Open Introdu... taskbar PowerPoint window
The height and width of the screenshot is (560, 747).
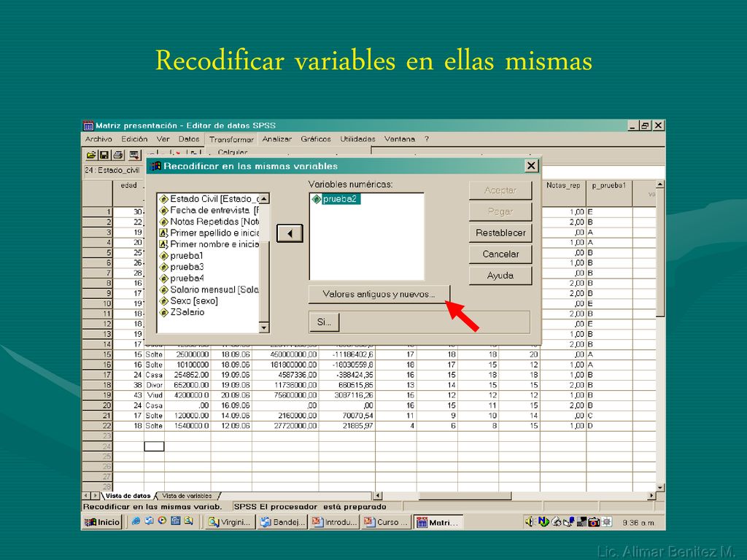click(334, 522)
